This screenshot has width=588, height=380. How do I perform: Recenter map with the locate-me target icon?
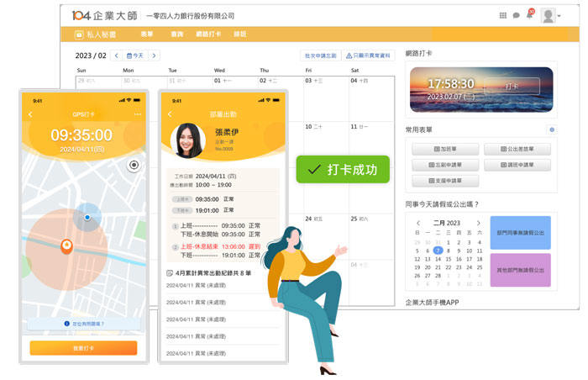(x=134, y=165)
